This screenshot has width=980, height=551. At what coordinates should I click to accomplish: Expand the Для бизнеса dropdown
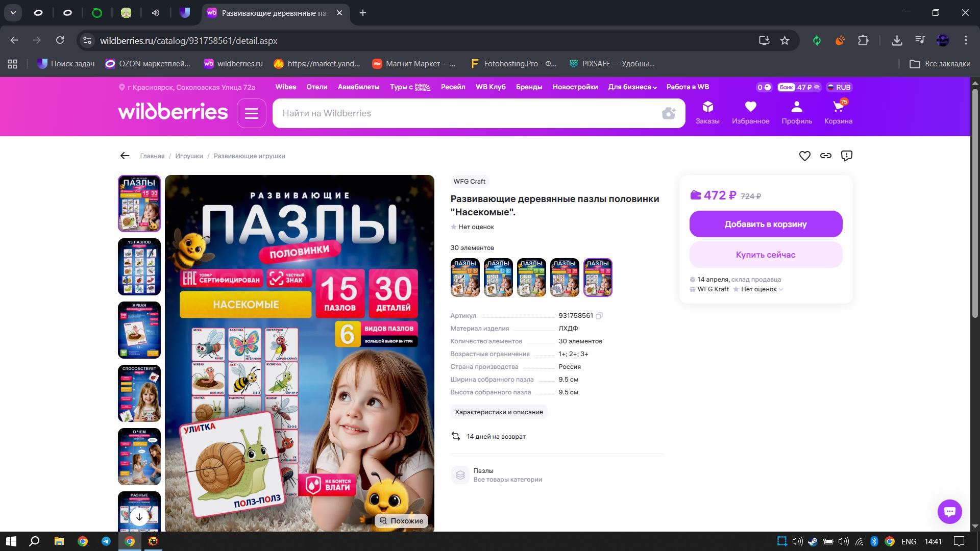[632, 87]
